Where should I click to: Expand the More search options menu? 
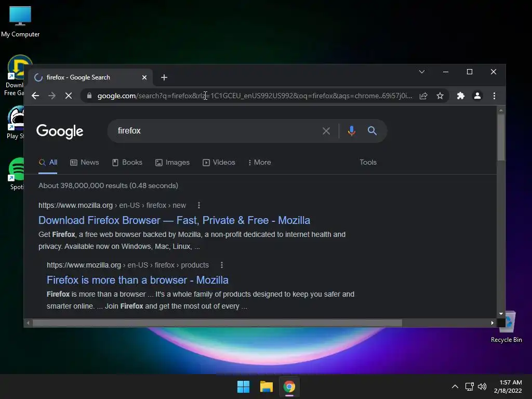coord(260,162)
